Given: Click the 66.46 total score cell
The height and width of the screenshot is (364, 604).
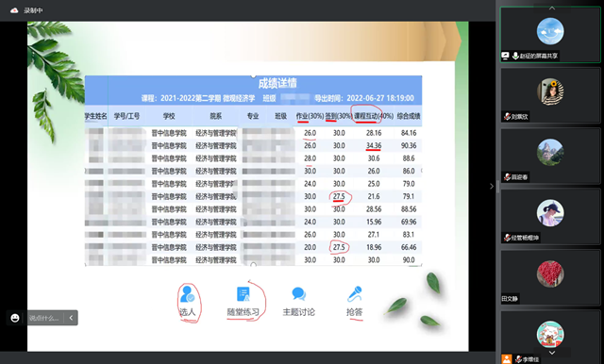Looking at the screenshot, I should tap(409, 247).
